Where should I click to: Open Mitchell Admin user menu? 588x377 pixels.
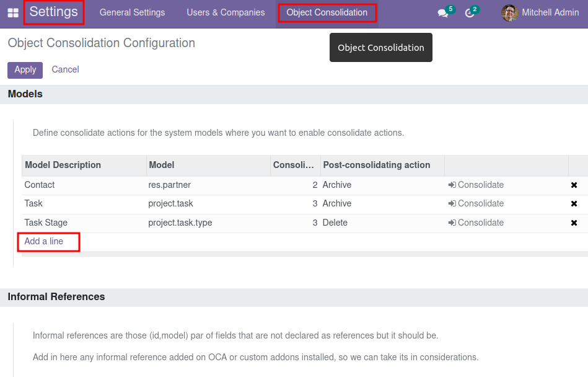coord(540,13)
